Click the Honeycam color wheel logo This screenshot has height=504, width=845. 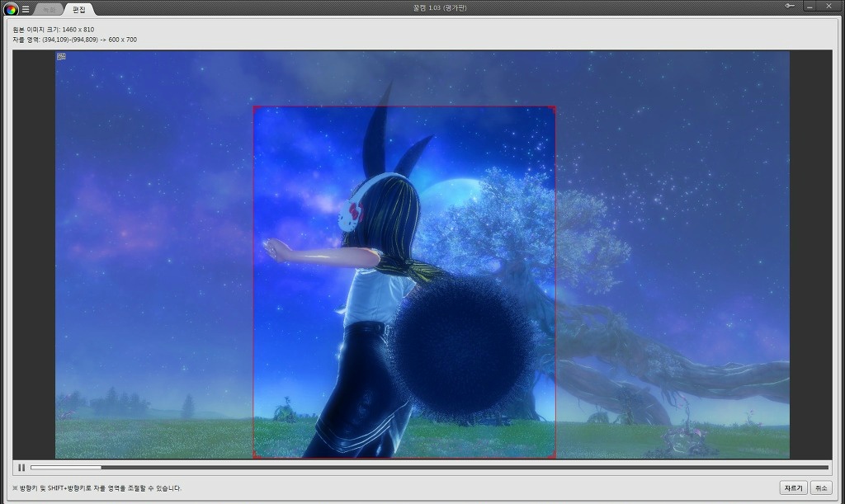10,8
